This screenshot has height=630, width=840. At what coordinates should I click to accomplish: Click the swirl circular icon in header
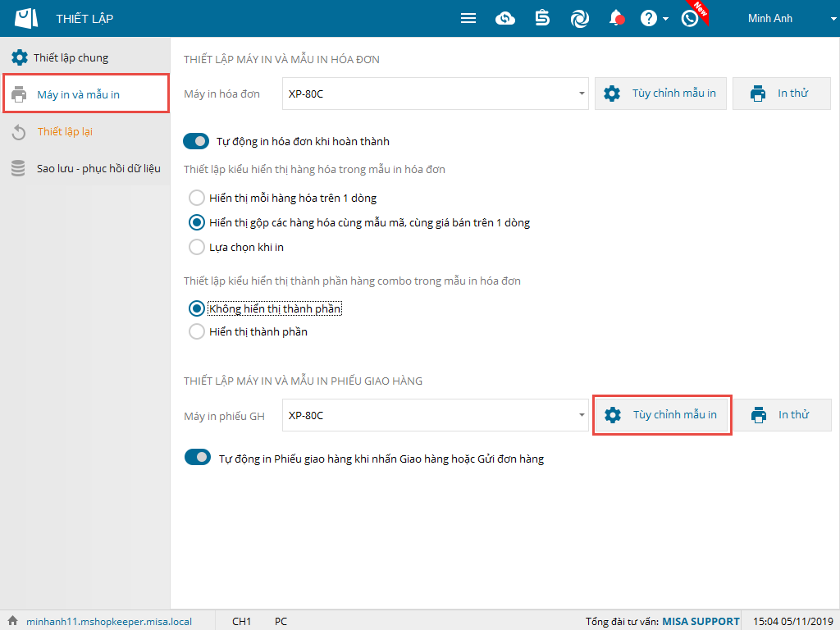tap(580, 19)
